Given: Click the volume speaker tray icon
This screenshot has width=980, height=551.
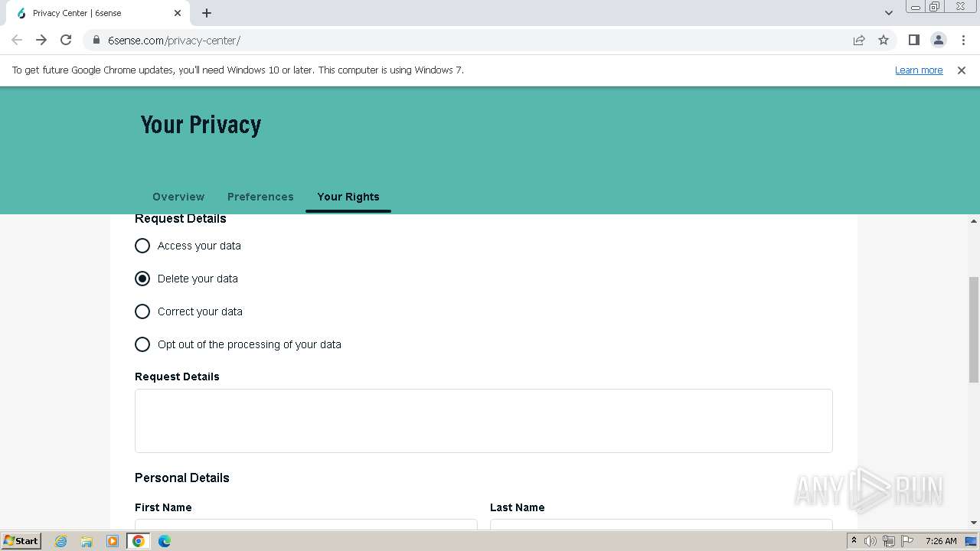Looking at the screenshot, I should tap(871, 541).
